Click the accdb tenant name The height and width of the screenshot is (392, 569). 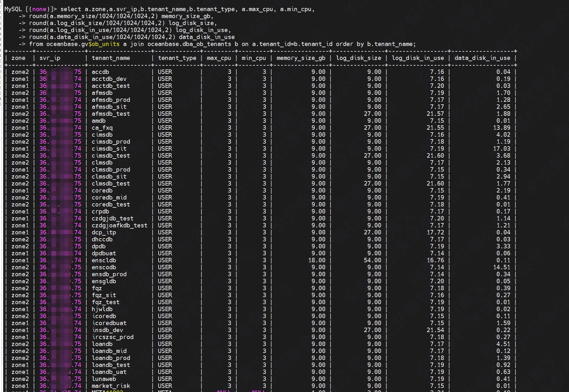tap(100, 72)
